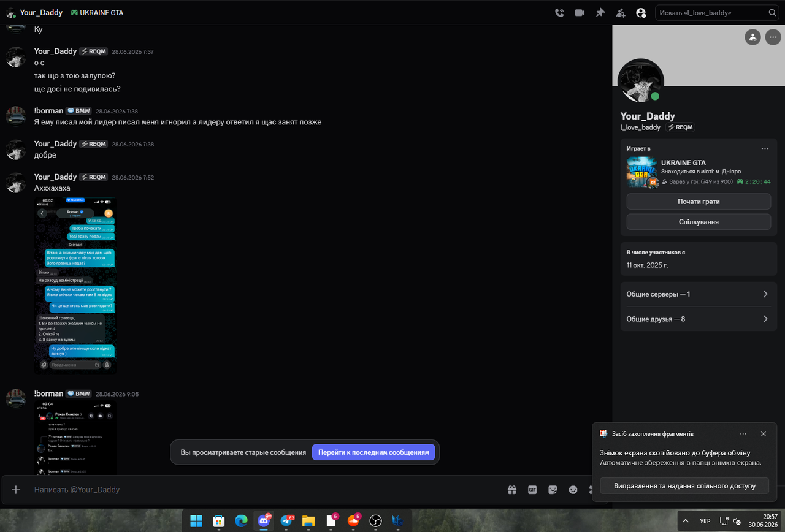Click the blue app icon next to OBS
Screen dimensions: 785x532
coord(398,521)
